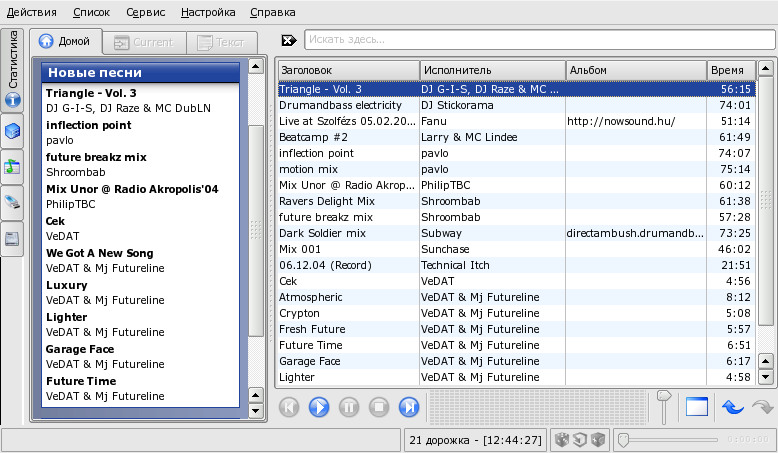
Task: Switch to the Текст tab
Action: [222, 43]
